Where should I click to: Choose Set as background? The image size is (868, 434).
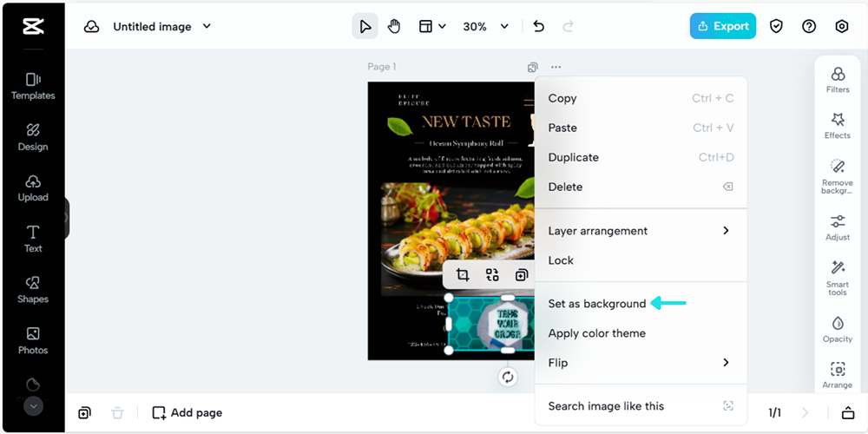pyautogui.click(x=597, y=304)
